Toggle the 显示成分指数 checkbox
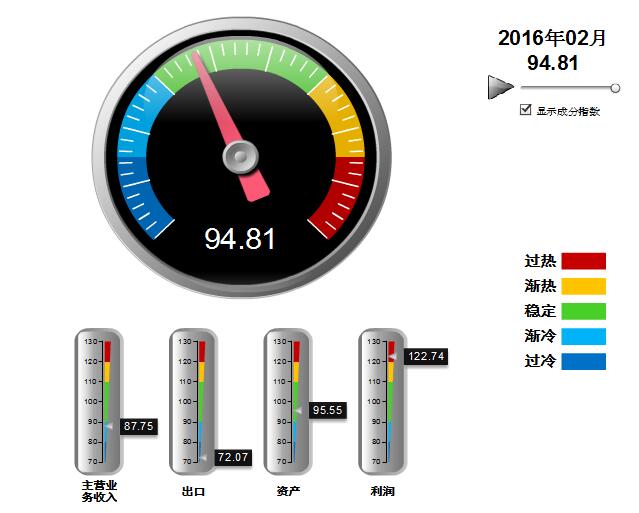The height and width of the screenshot is (513, 639). [x=526, y=111]
